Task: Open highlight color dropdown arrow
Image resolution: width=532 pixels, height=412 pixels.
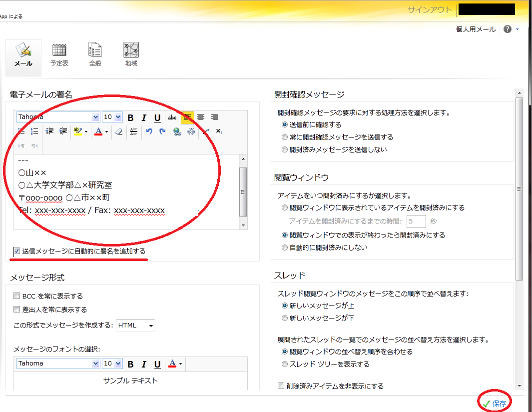Action: click(86, 132)
